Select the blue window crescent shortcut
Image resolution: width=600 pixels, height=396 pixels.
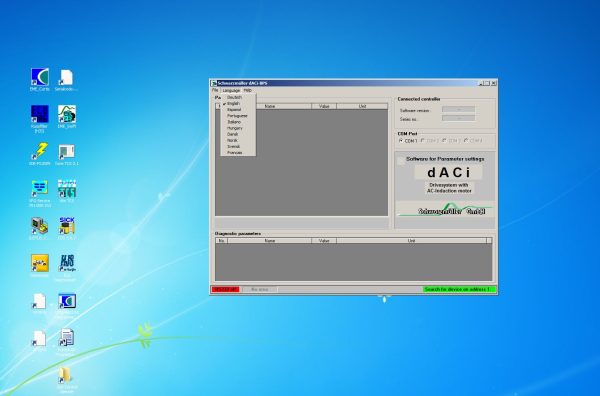tap(67, 301)
